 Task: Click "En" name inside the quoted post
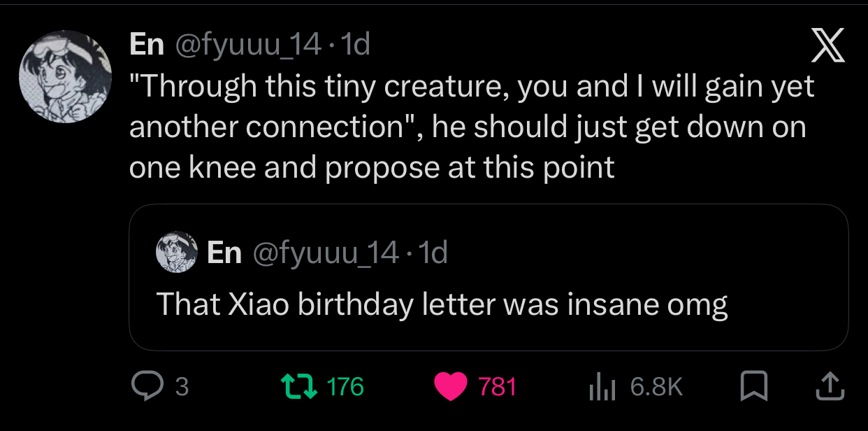click(224, 253)
